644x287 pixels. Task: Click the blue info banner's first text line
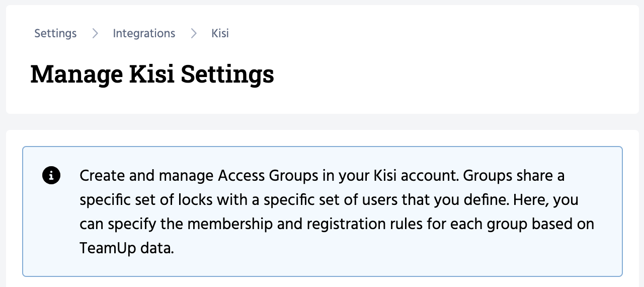pos(322,176)
